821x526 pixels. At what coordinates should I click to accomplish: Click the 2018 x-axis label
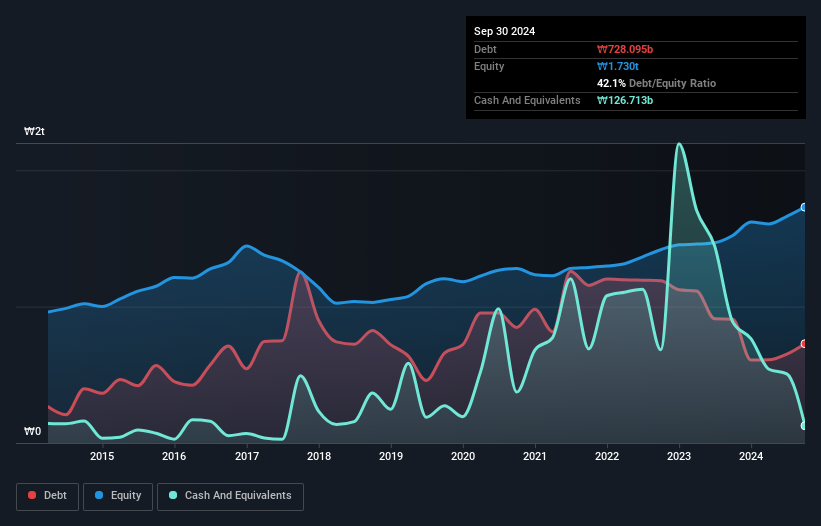(x=319, y=456)
